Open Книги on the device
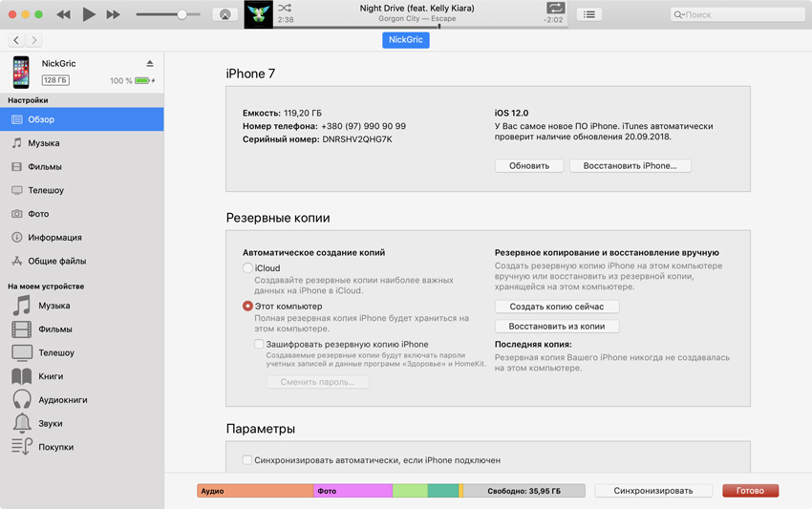 (x=82, y=376)
